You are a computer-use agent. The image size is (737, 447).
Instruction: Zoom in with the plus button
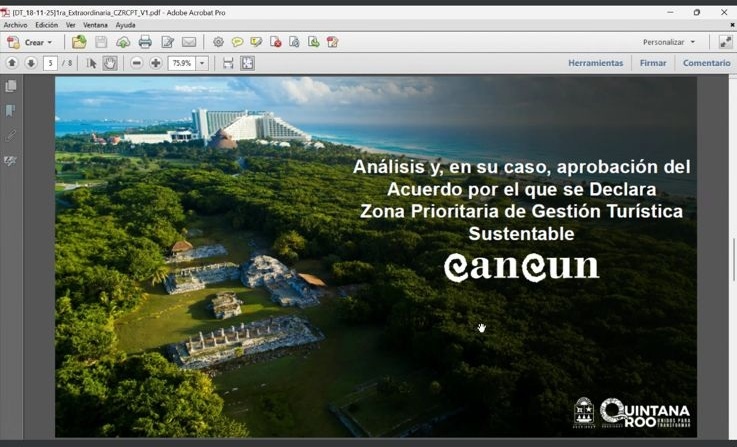click(x=156, y=63)
